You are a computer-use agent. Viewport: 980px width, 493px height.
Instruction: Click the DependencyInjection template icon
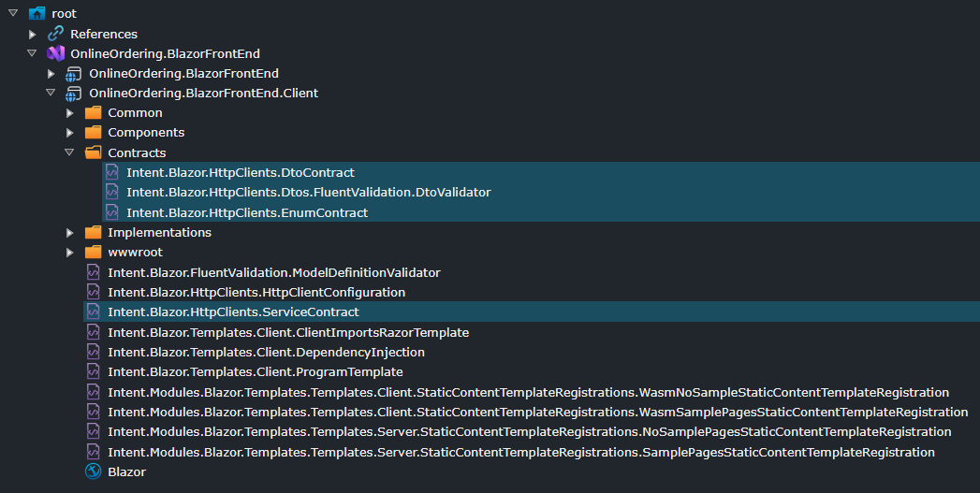tap(93, 352)
